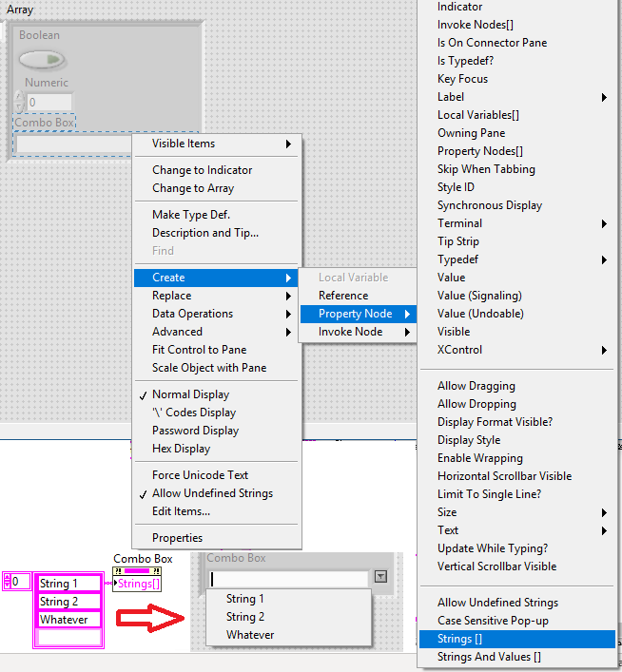Select Is Typedef? property
Image resolution: width=622 pixels, height=672 pixels.
click(x=516, y=61)
